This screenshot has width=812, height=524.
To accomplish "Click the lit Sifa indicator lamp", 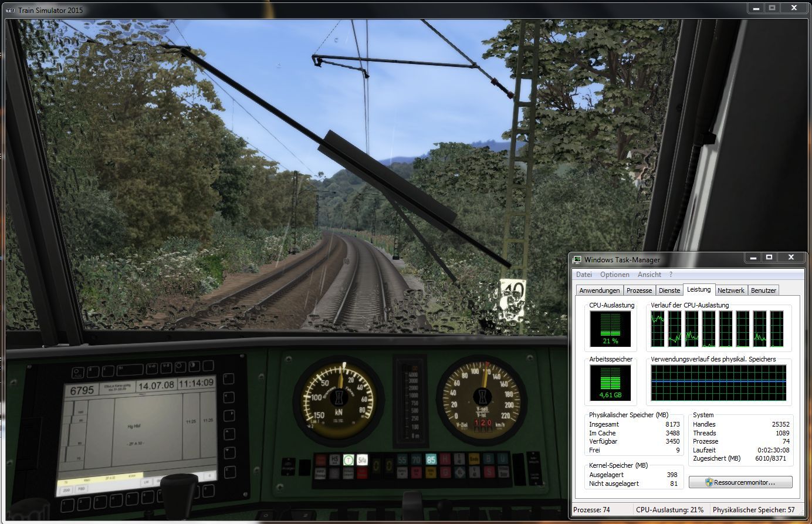I will pos(363,460).
